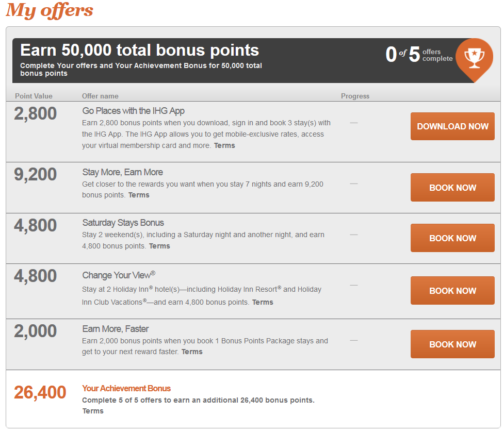Select the Earn More, Faster offer title
Viewport: 504px width, 432px height.
[x=116, y=329]
